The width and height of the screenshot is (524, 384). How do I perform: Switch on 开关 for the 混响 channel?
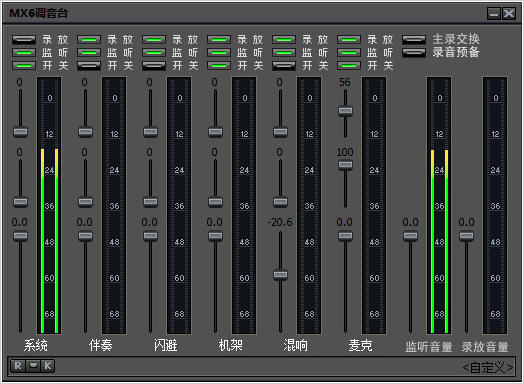click(x=284, y=65)
